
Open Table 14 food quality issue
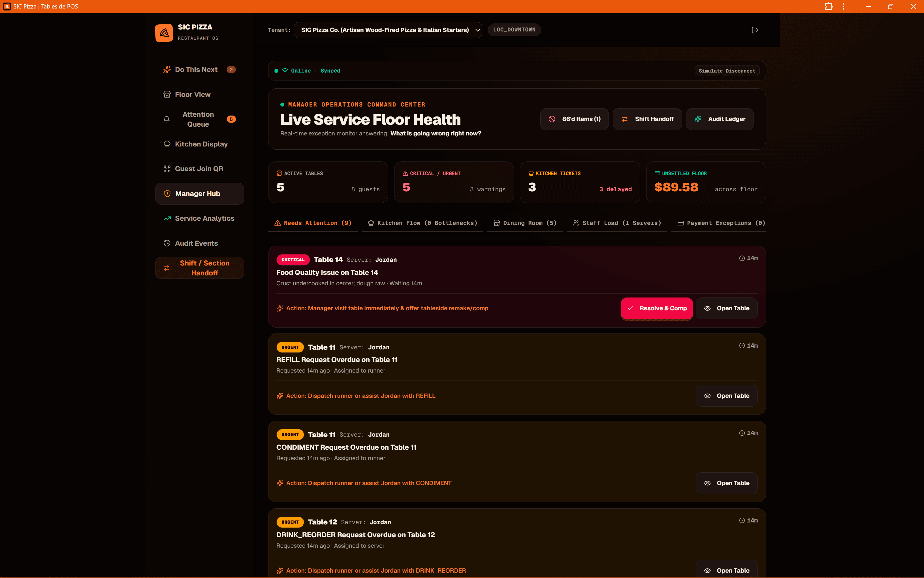click(x=727, y=308)
